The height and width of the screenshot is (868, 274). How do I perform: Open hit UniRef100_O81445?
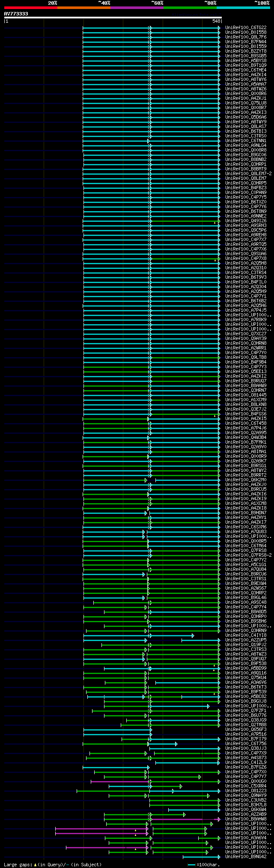tap(246, 395)
